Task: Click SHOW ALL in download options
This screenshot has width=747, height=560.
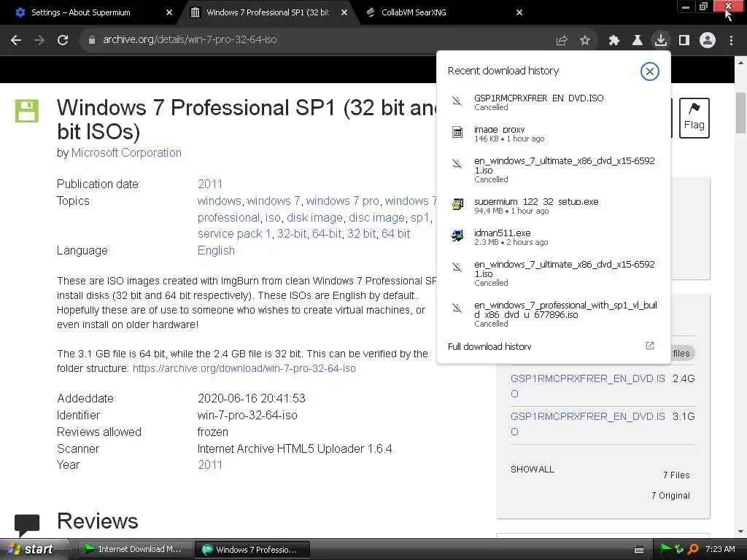Action: 532,470
